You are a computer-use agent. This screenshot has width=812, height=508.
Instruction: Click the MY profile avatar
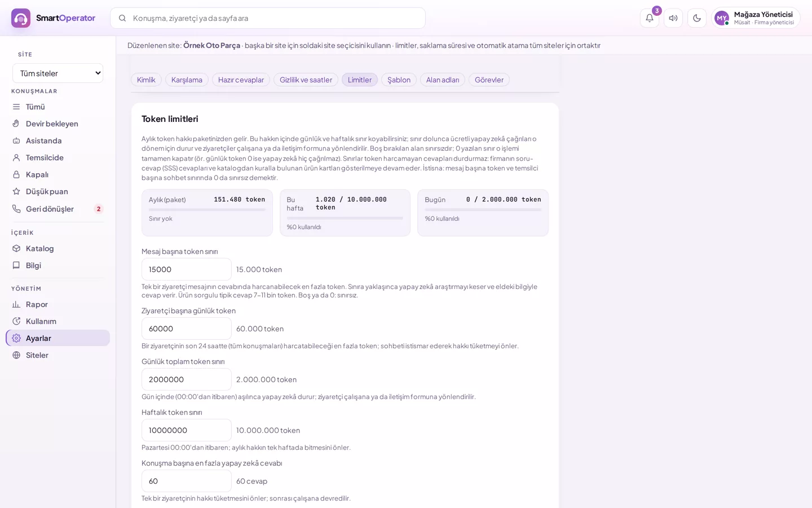722,18
